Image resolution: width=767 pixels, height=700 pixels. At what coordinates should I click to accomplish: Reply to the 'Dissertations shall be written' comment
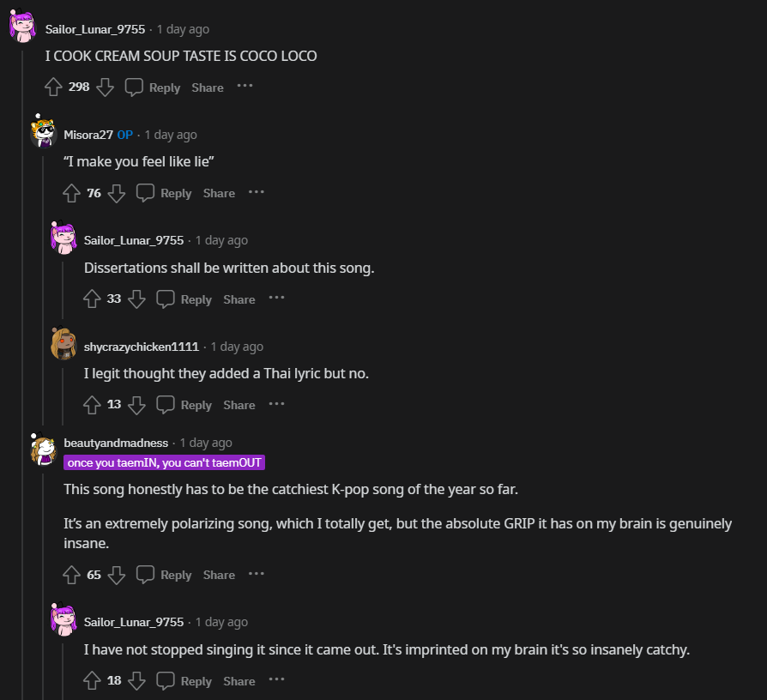pyautogui.click(x=184, y=299)
